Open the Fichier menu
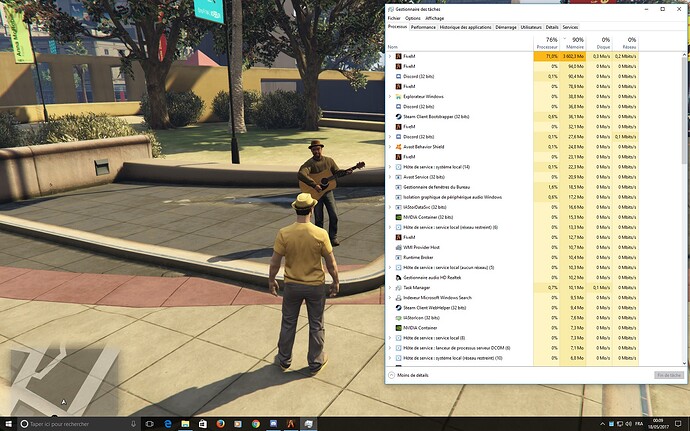Screen dimensions: 690x431 (394, 18)
